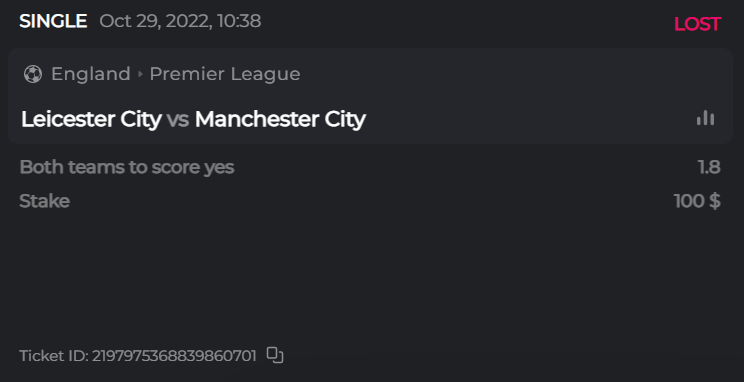Viewport: 744px width, 382px height.
Task: Click the Both teams to score yes selection
Action: 127,167
